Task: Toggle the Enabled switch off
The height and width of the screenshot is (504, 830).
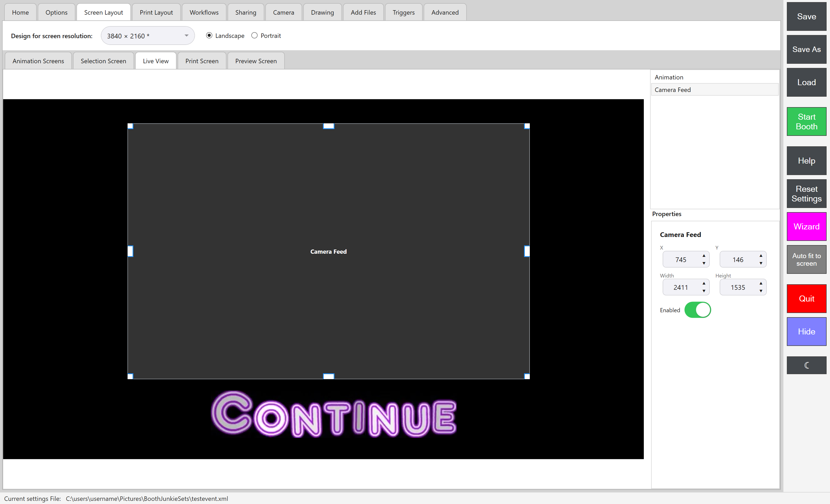Action: pyautogui.click(x=698, y=310)
